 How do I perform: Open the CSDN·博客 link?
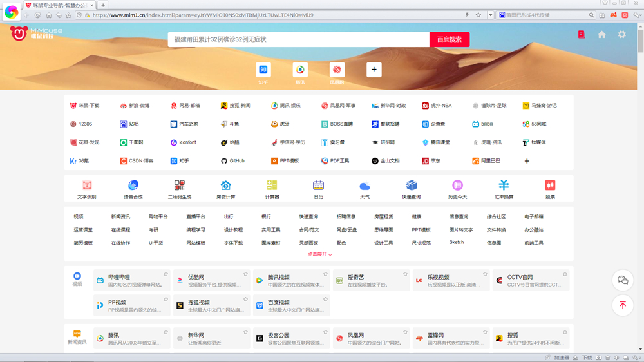(137, 161)
